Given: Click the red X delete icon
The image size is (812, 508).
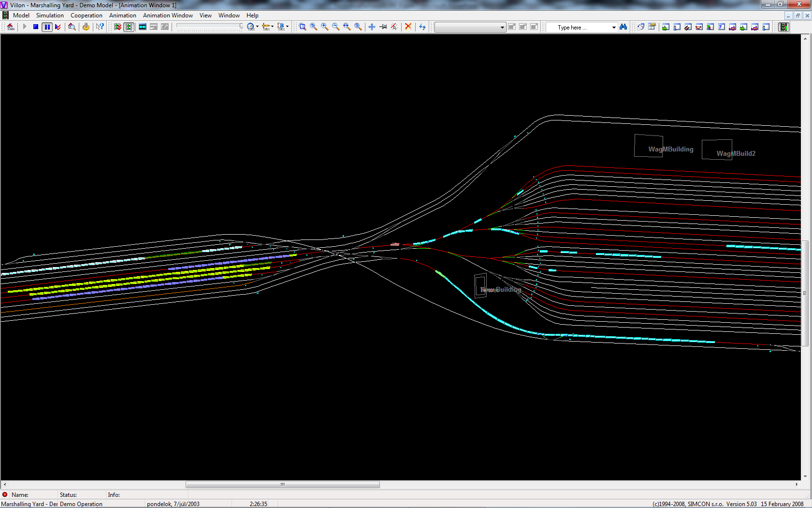Looking at the screenshot, I should coord(408,27).
